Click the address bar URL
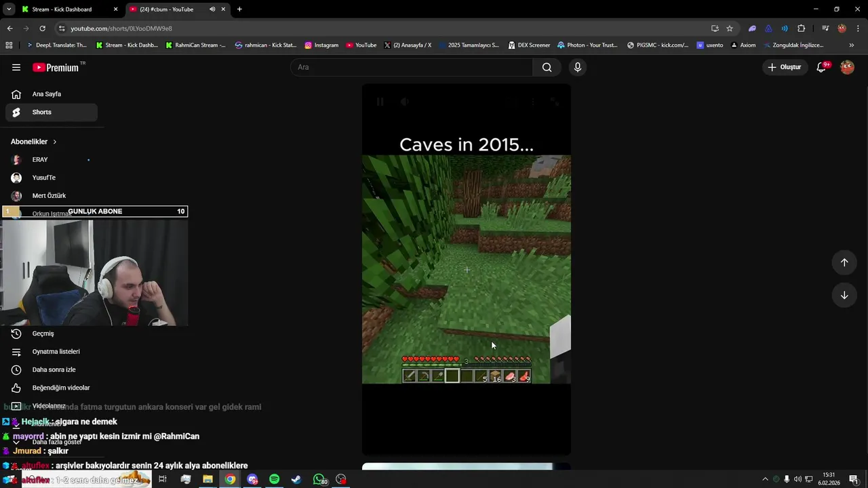Viewport: 868px width, 488px height. 121,28
